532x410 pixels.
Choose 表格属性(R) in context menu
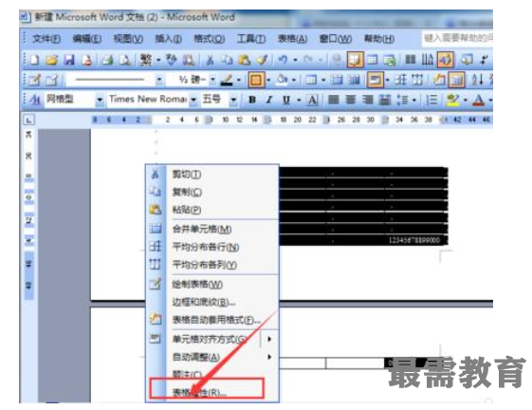coord(212,392)
